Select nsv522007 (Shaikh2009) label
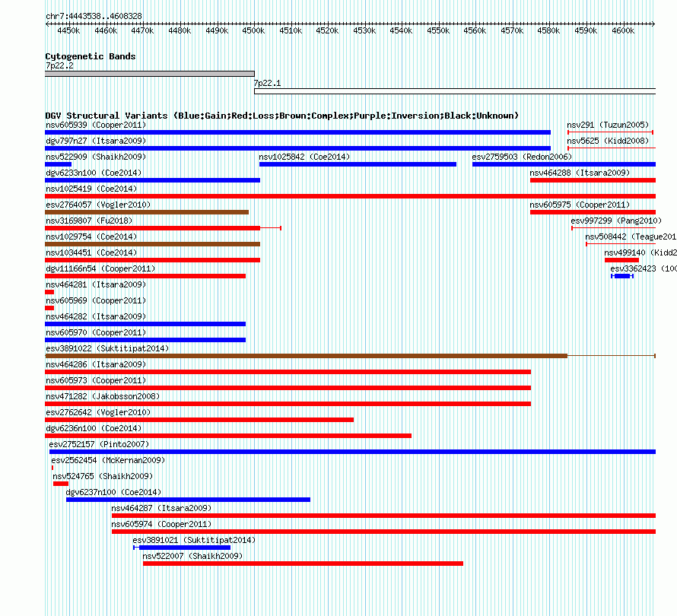 pyautogui.click(x=192, y=556)
